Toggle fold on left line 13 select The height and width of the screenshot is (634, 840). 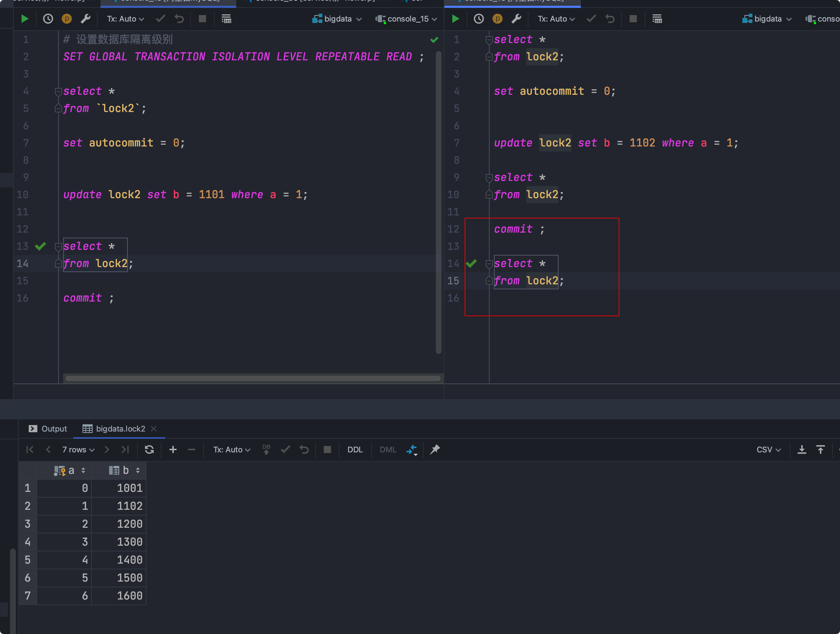tap(58, 247)
